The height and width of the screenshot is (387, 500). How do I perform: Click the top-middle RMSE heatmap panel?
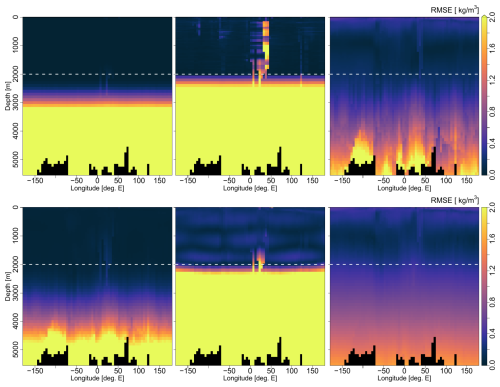[250, 96]
